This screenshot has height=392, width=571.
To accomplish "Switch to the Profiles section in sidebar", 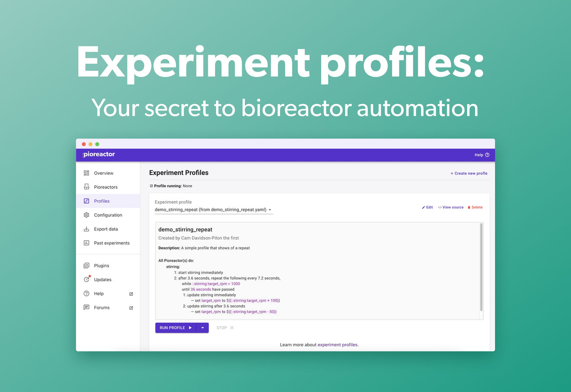I will (x=101, y=201).
